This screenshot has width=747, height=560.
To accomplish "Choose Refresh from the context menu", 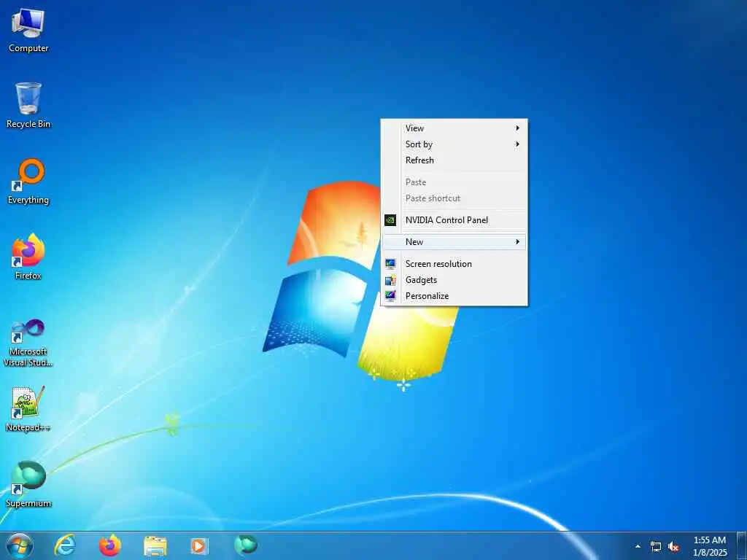I will pos(455,160).
